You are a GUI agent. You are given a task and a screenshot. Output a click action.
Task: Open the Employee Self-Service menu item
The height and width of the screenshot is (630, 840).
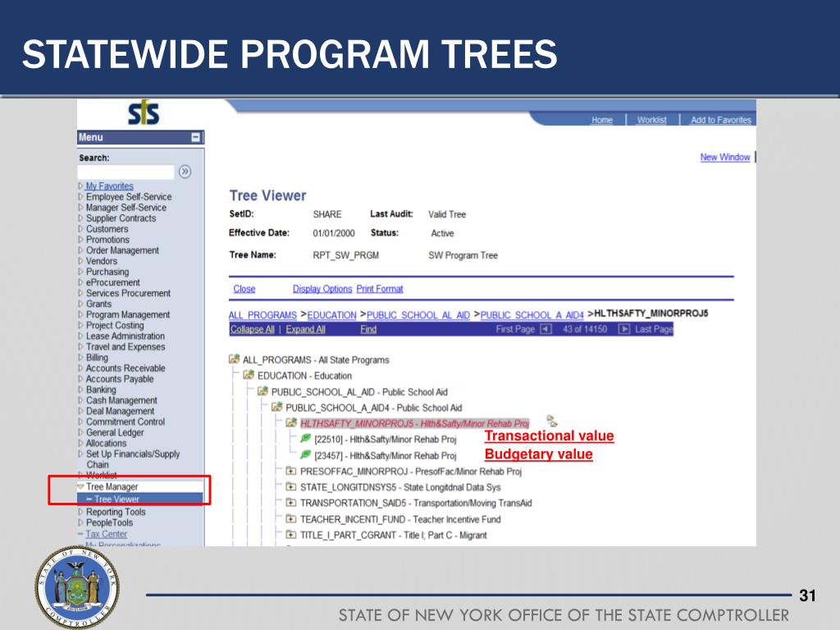pyautogui.click(x=129, y=197)
